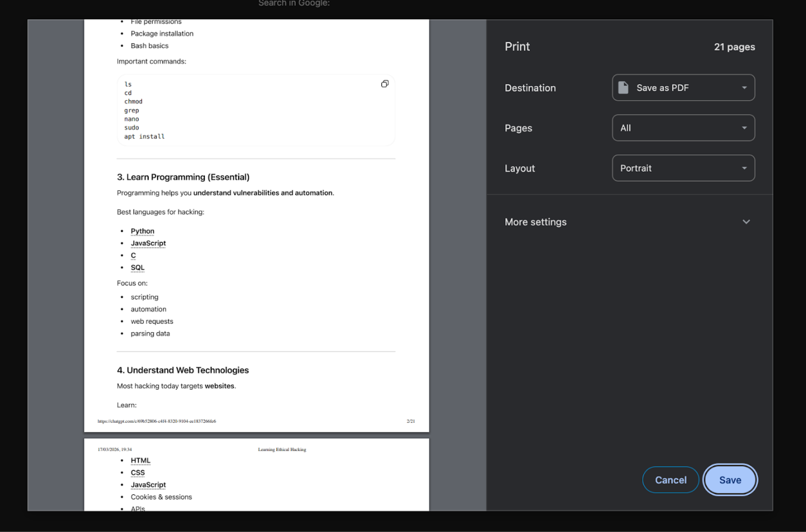Click the PDF document icon beside Save as PDF
This screenshot has height=532, width=806.
tap(624, 87)
